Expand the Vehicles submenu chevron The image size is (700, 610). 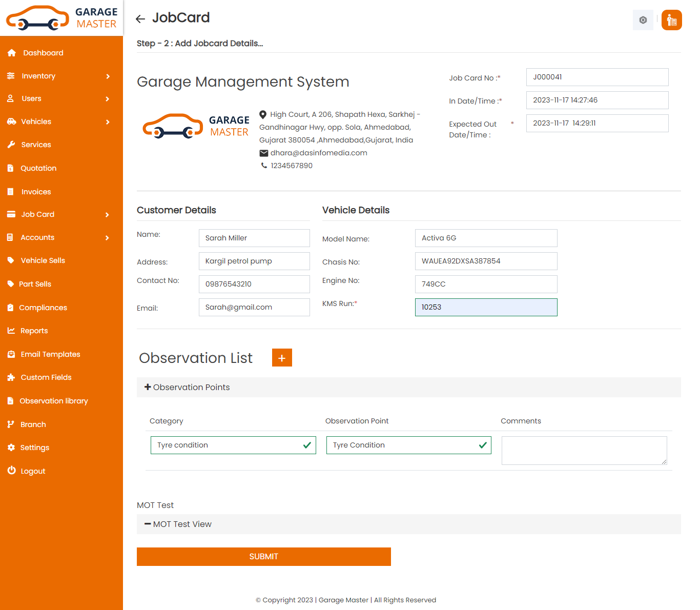coord(108,122)
